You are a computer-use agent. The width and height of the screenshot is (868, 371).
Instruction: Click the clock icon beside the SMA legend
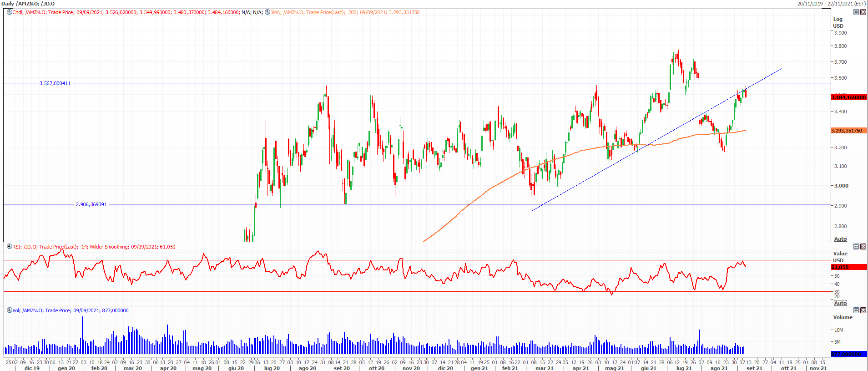click(267, 12)
